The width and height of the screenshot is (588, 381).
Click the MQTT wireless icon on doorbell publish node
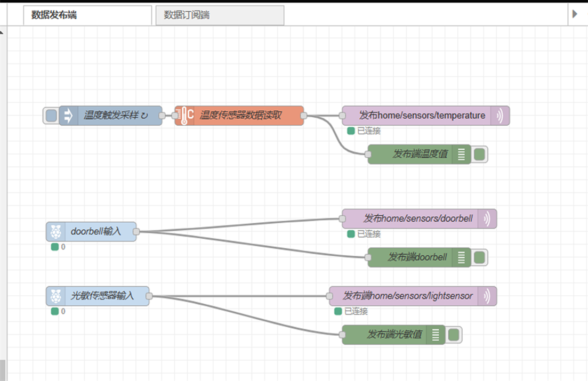click(x=487, y=218)
